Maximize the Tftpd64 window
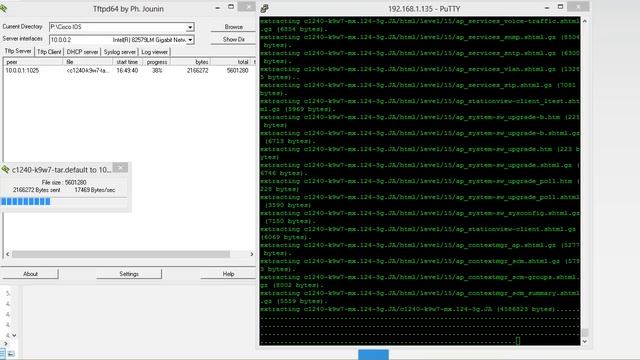The height and width of the screenshot is (360, 640). [231, 7]
